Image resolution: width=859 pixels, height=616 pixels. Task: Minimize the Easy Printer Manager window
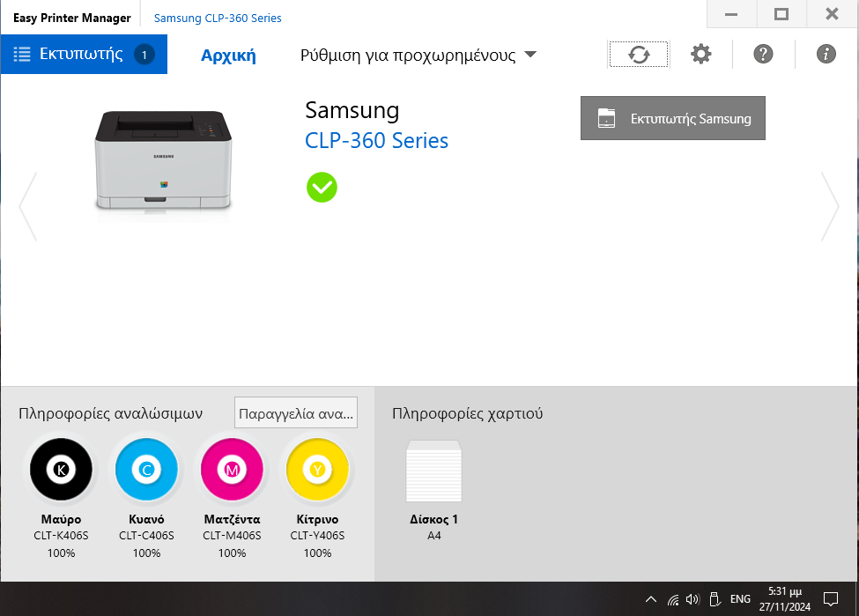731,14
